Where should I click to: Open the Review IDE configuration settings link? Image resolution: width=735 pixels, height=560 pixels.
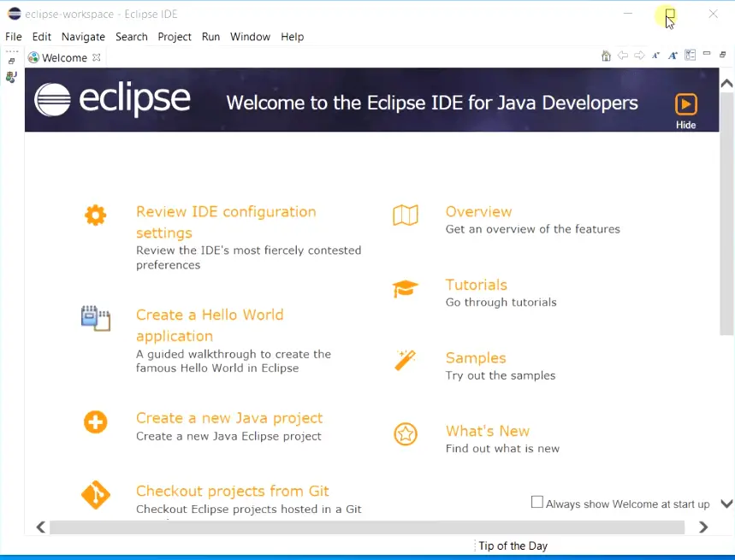pos(226,222)
